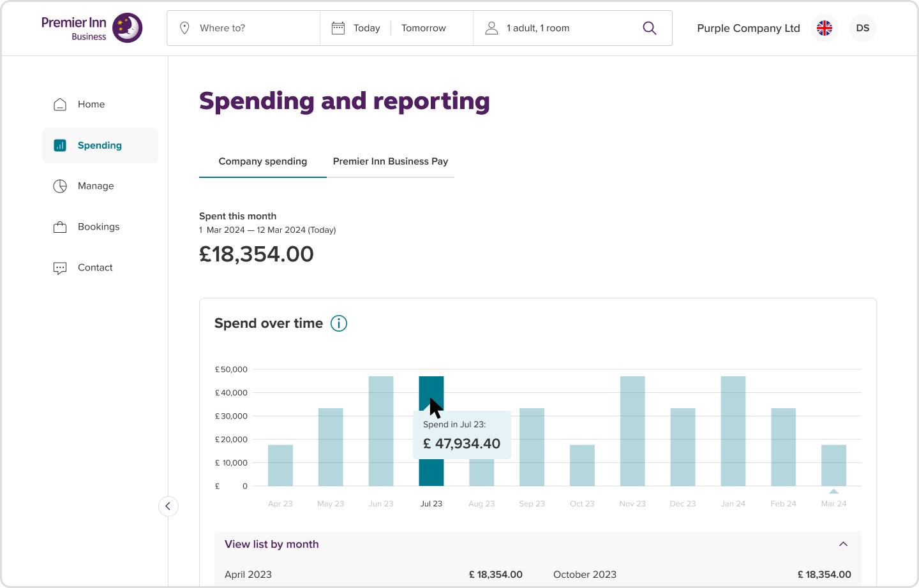Click the £ 50,000 axis label
This screenshot has height=588, width=919.
point(231,369)
